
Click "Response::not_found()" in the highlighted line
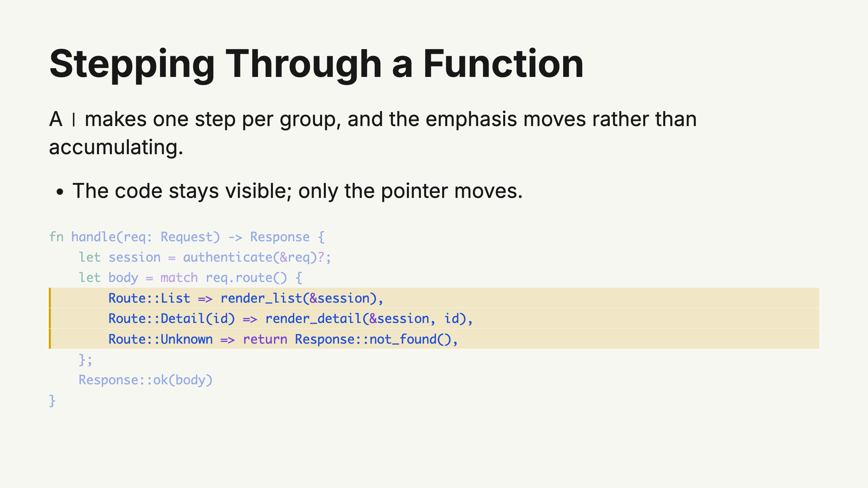click(x=373, y=339)
